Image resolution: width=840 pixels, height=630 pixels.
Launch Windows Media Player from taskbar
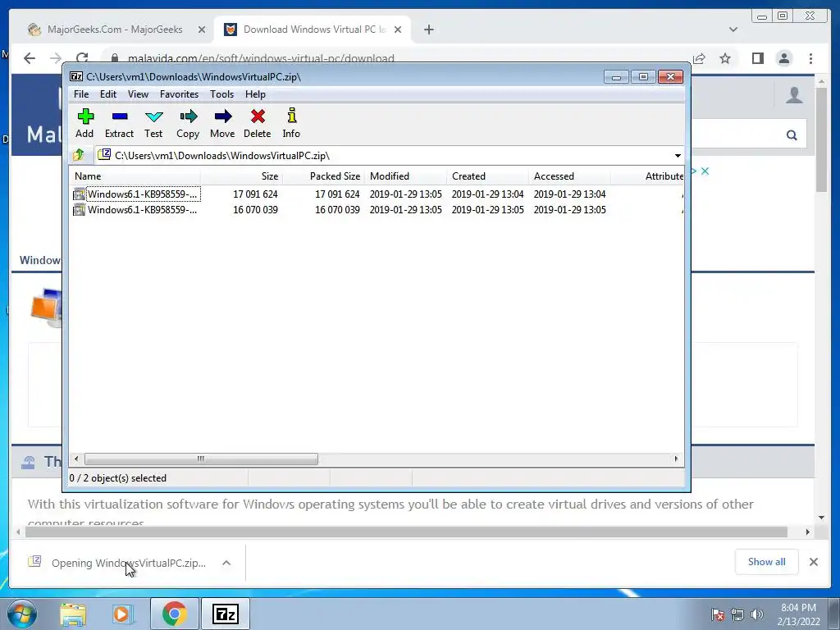tap(121, 614)
